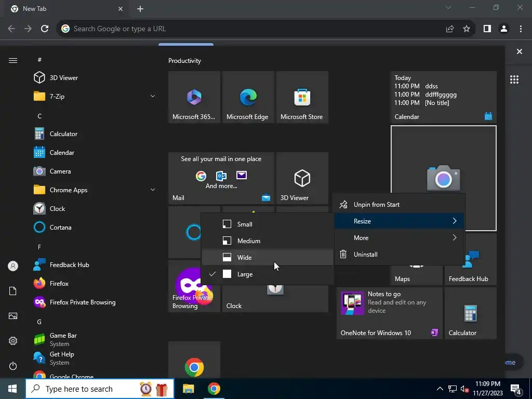Open Documents from the Start sidebar

[13, 291]
